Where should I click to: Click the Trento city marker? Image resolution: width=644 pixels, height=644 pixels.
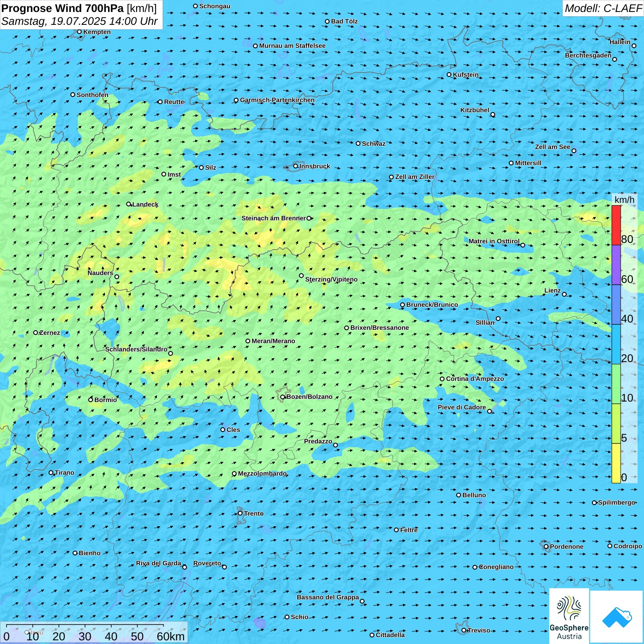240,513
